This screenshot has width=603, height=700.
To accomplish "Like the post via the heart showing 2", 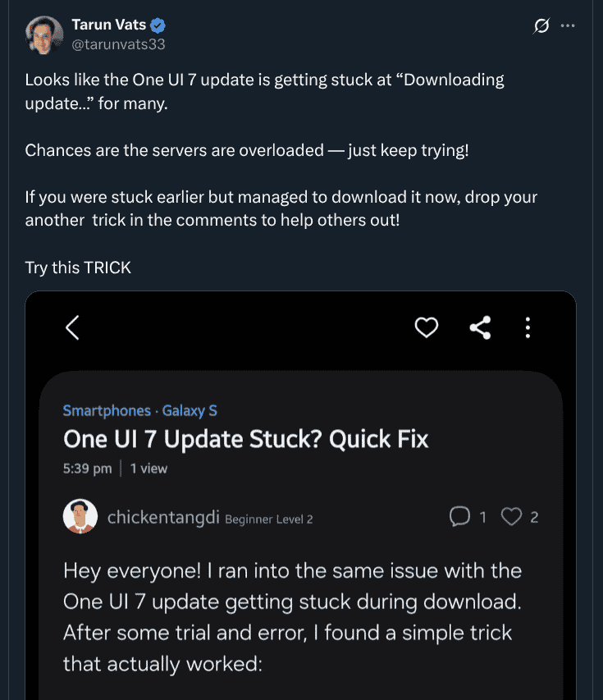I will [x=512, y=516].
